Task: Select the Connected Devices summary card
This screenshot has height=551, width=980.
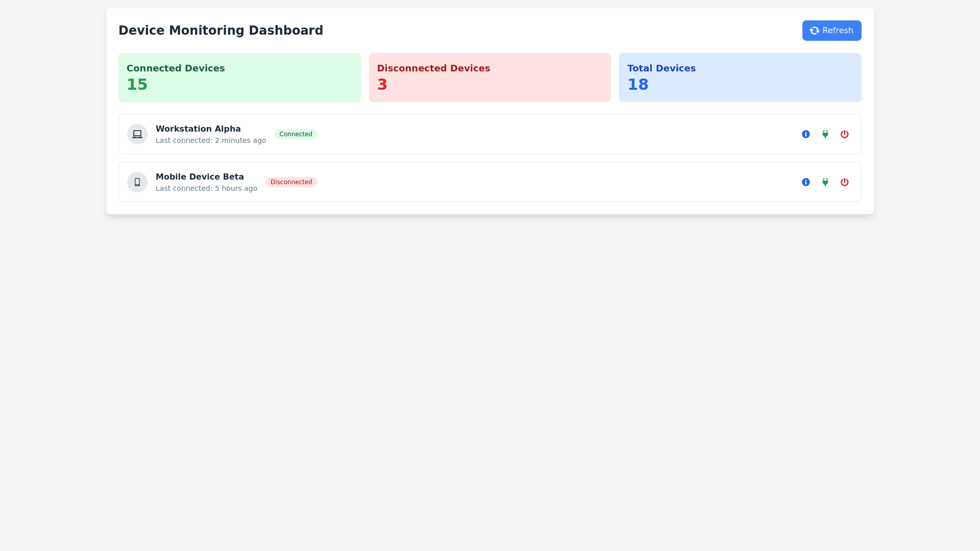Action: point(239,78)
